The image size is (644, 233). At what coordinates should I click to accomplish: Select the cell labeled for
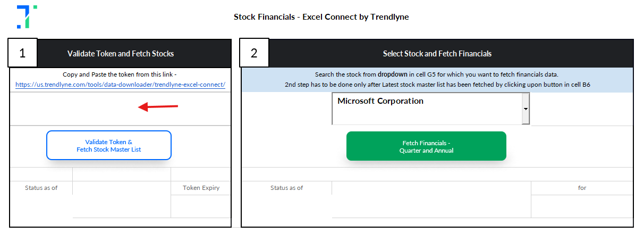pyautogui.click(x=582, y=188)
